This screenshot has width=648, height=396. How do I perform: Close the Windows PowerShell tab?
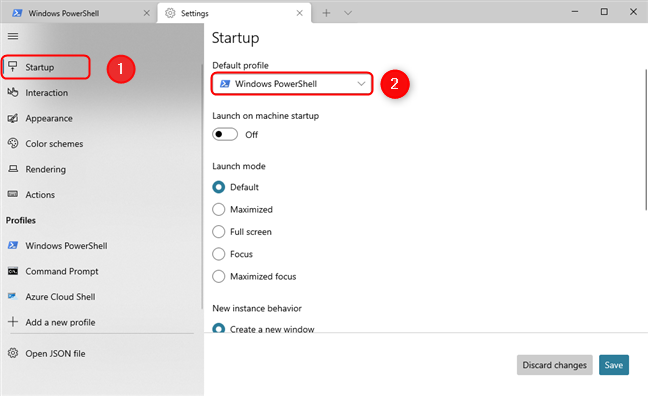[x=146, y=13]
